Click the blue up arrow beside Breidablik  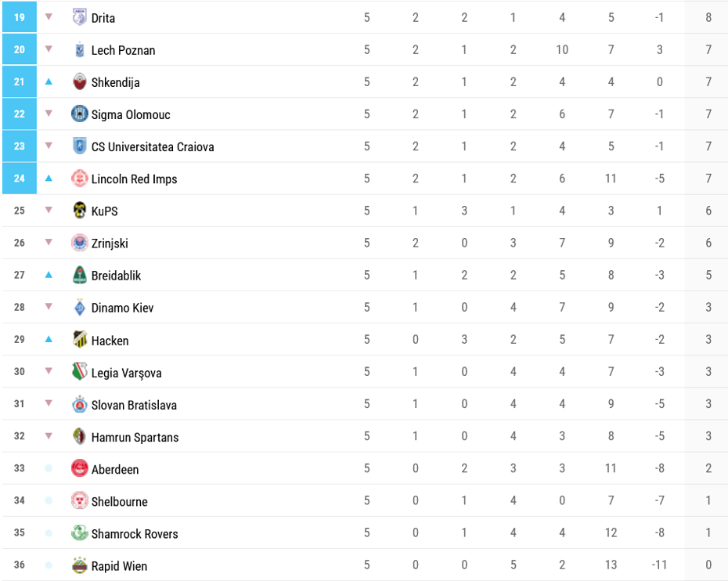pos(49,275)
